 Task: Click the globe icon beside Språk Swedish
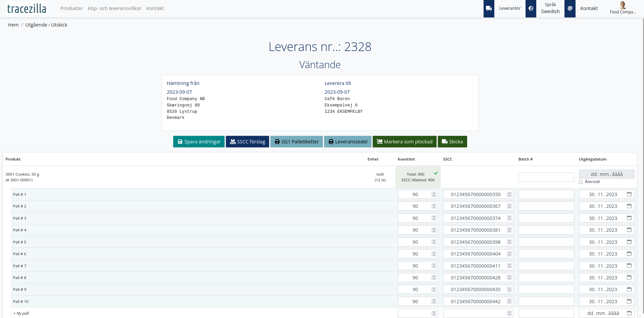[x=531, y=8]
